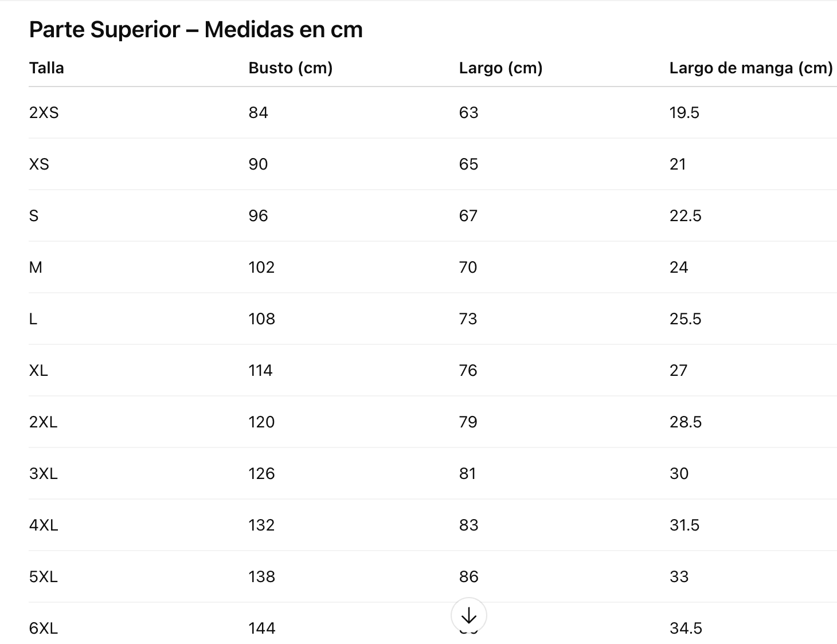Image resolution: width=837 pixels, height=644 pixels.
Task: Select the 3XL size row label
Action: point(44,474)
